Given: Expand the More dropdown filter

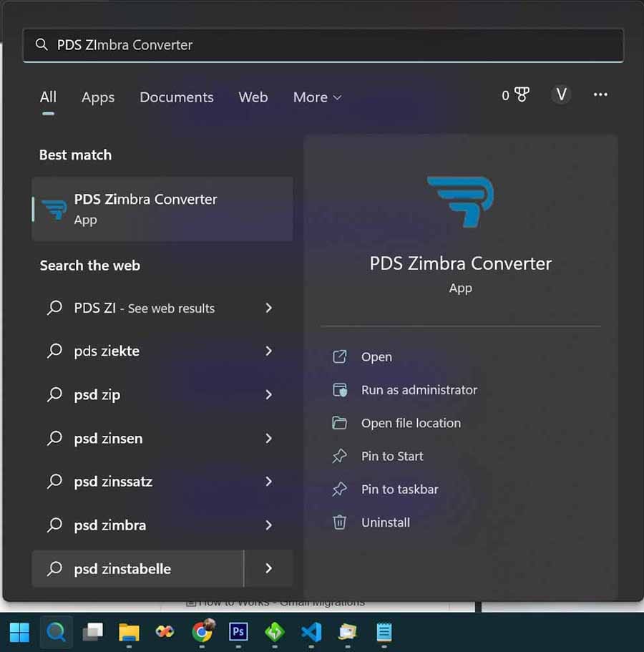Looking at the screenshot, I should [x=318, y=97].
